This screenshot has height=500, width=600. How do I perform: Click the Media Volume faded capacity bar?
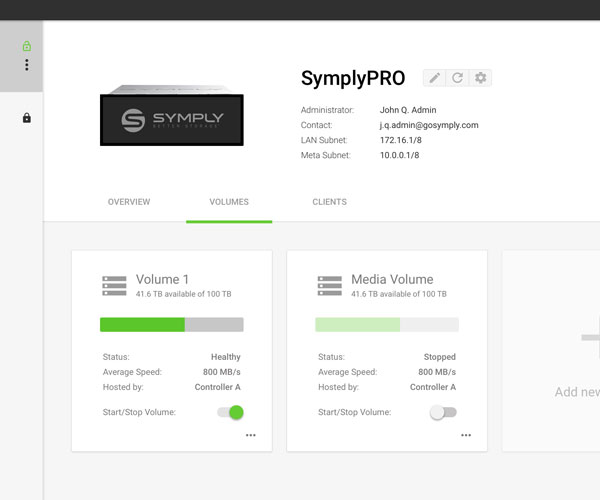[387, 325]
